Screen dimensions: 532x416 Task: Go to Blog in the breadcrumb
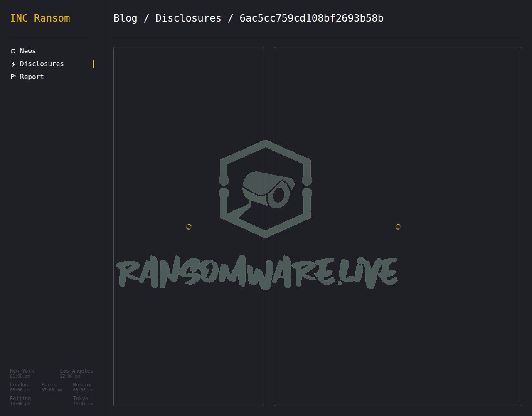[x=125, y=18]
